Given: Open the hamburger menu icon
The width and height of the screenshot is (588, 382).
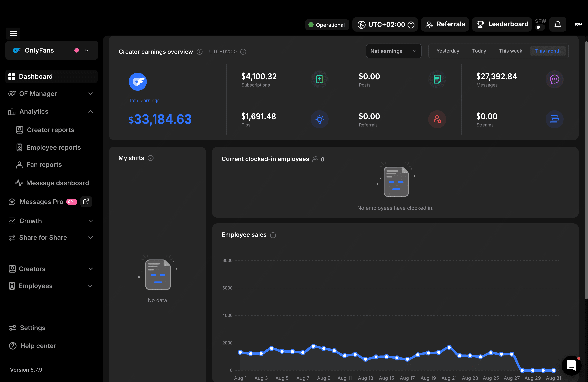Looking at the screenshot, I should point(13,33).
